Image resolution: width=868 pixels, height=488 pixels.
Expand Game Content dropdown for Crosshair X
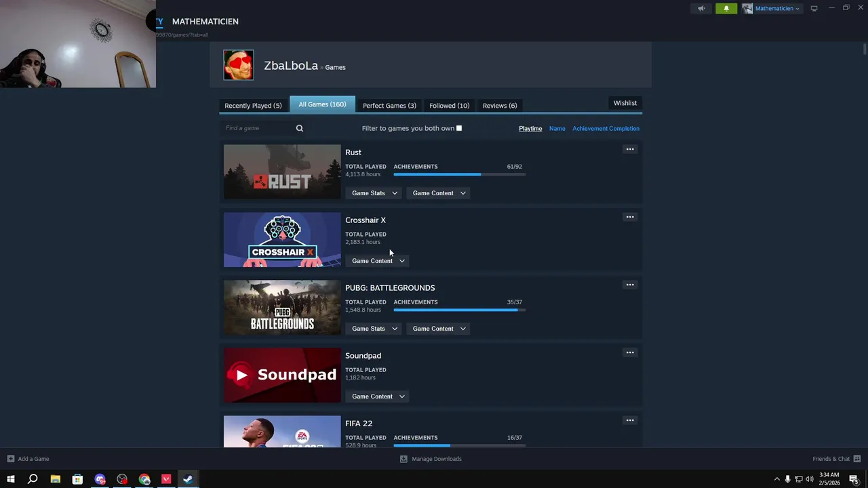coord(377,261)
